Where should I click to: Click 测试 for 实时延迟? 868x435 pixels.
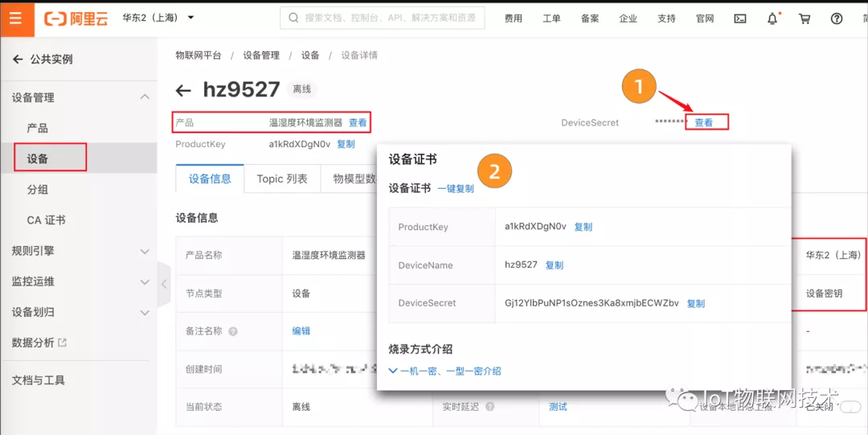pyautogui.click(x=558, y=408)
